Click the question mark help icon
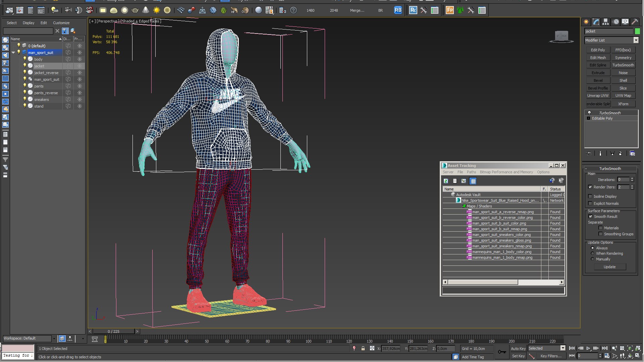This screenshot has width=644, height=362. (x=293, y=10)
